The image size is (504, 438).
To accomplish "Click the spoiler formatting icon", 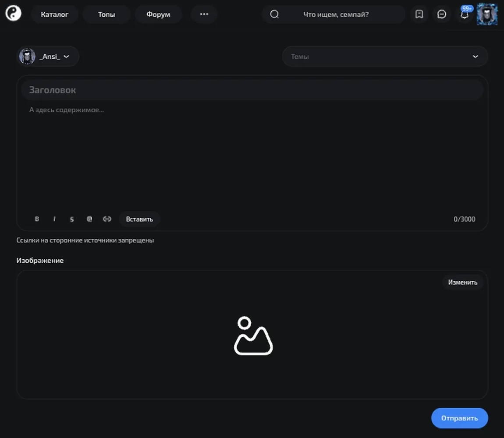I will pyautogui.click(x=89, y=219).
